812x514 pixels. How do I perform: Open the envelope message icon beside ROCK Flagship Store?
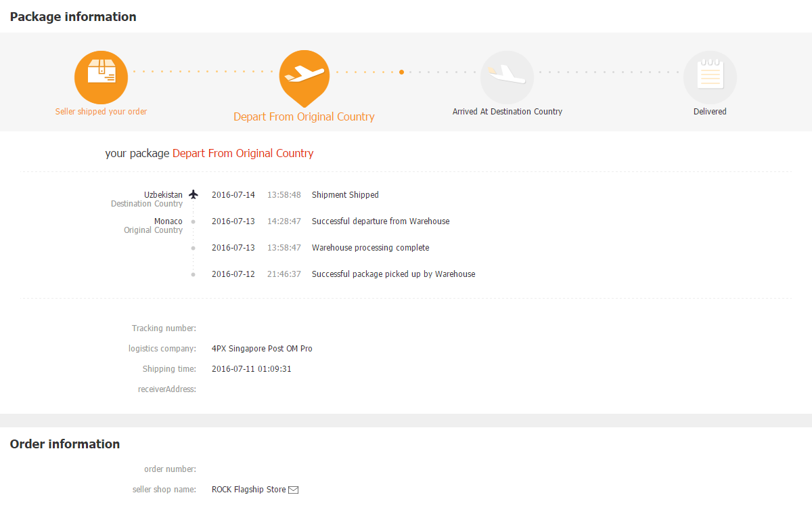pyautogui.click(x=294, y=490)
